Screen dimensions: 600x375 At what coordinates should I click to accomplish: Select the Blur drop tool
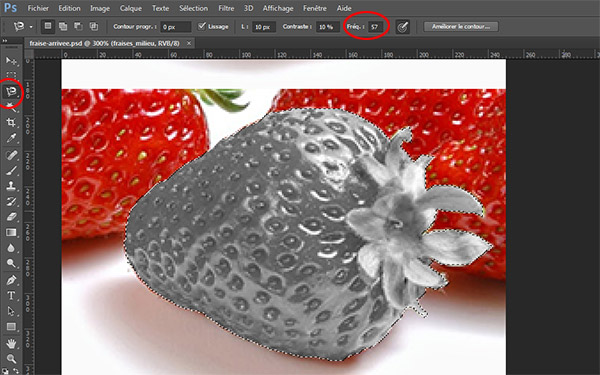[11, 248]
